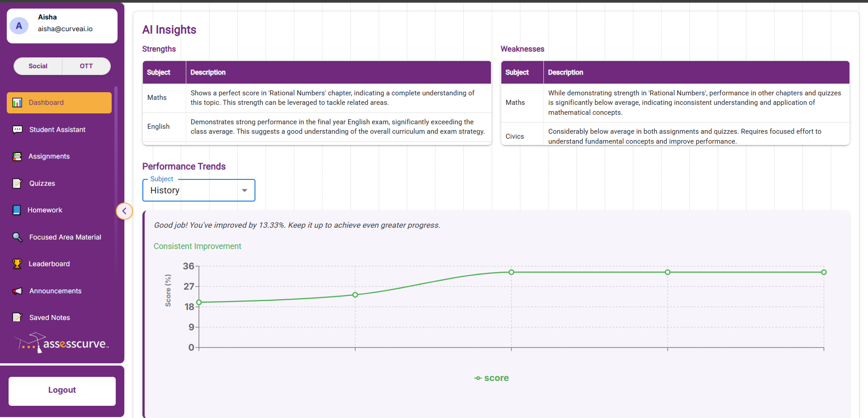The height and width of the screenshot is (418, 868).
Task: Click the Quizzes notepad pencil icon
Action: point(17,183)
